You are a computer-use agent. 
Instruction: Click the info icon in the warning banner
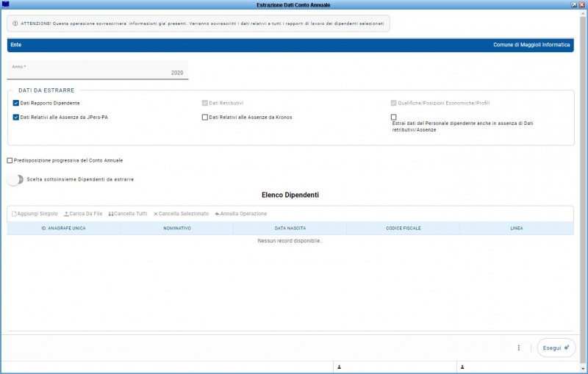15,24
